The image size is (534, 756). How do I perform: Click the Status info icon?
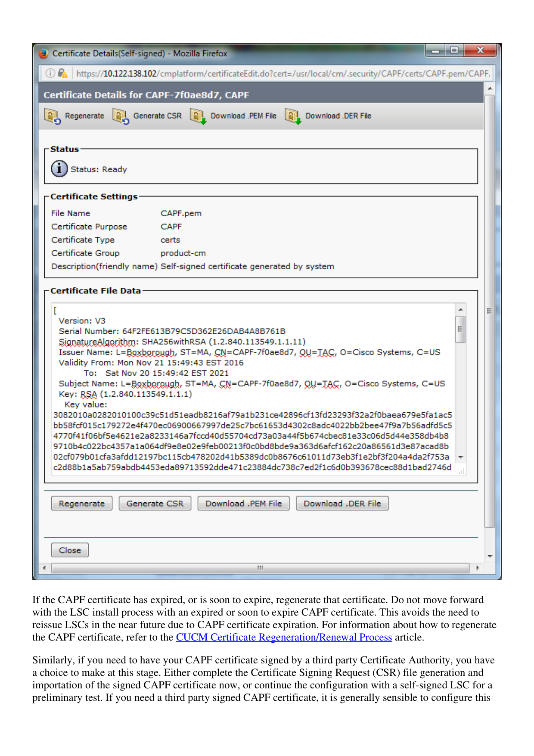click(59, 169)
